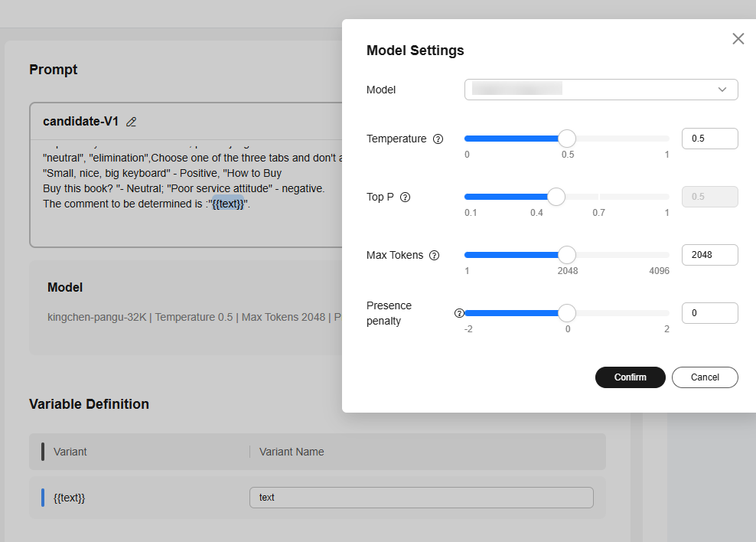
Task: Click the Presence penalty help icon
Action: (x=459, y=313)
